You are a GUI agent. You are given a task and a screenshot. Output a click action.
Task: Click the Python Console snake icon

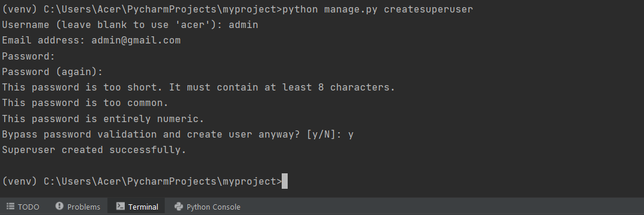point(178,206)
